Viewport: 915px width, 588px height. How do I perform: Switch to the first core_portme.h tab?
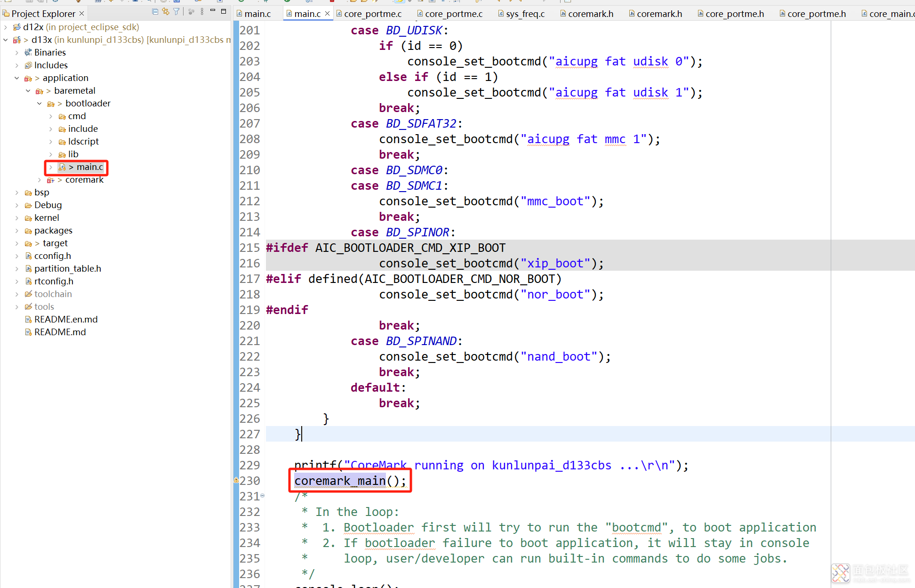click(730, 14)
